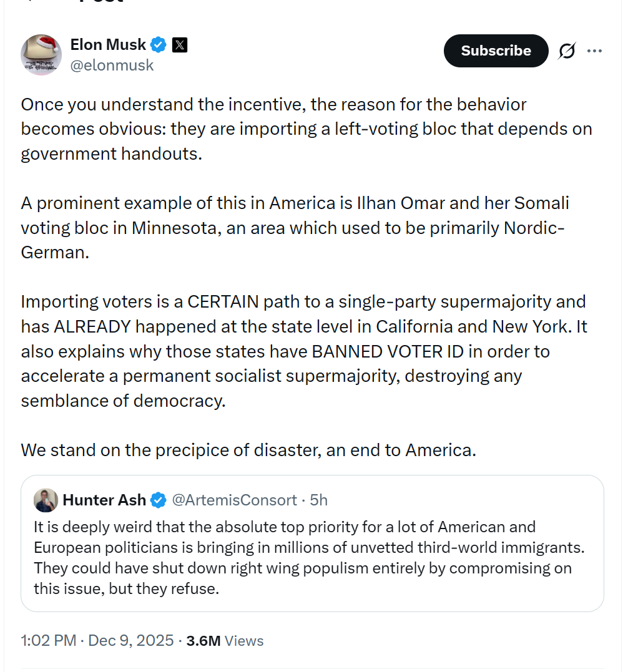623x672 pixels.
Task: Open the Grok explain-post icon
Action: (x=567, y=51)
